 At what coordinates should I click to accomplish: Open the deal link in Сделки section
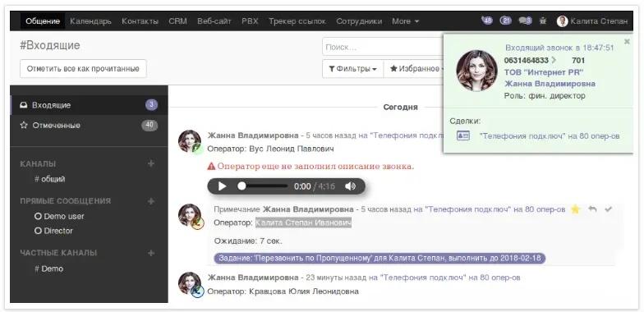[550, 136]
